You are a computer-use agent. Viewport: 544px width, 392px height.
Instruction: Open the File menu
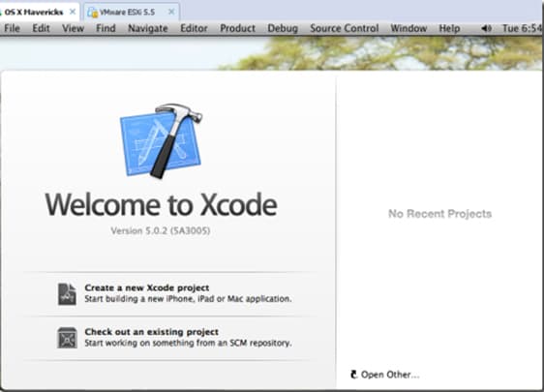pyautogui.click(x=12, y=28)
